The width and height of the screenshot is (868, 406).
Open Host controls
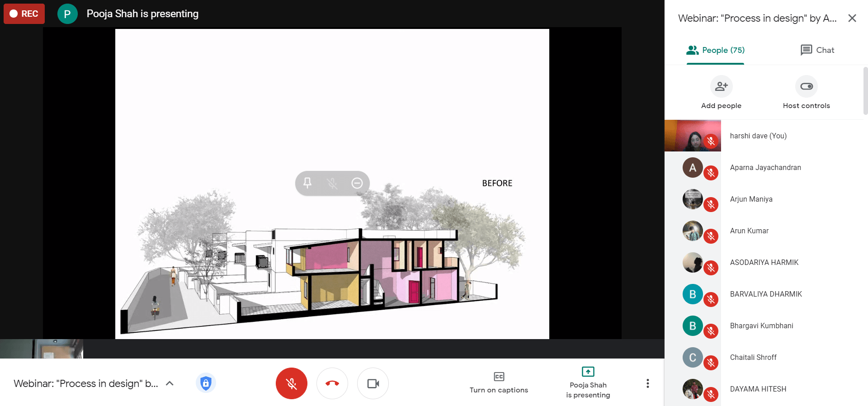806,86
